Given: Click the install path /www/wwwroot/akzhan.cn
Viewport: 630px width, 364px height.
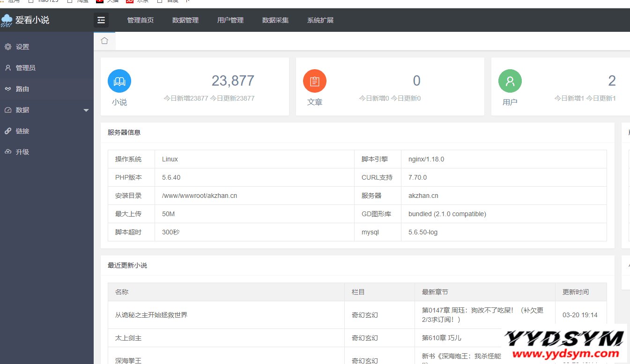Looking at the screenshot, I should click(200, 196).
